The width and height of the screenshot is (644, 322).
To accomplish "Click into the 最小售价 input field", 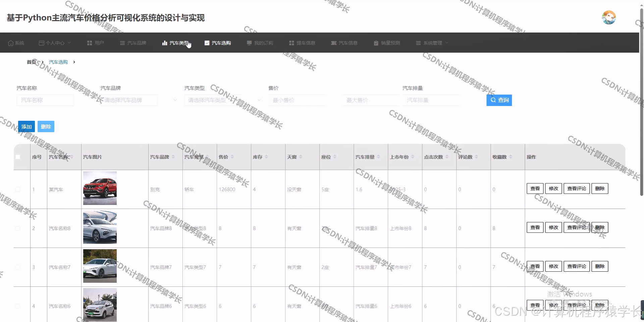I will pos(297,100).
